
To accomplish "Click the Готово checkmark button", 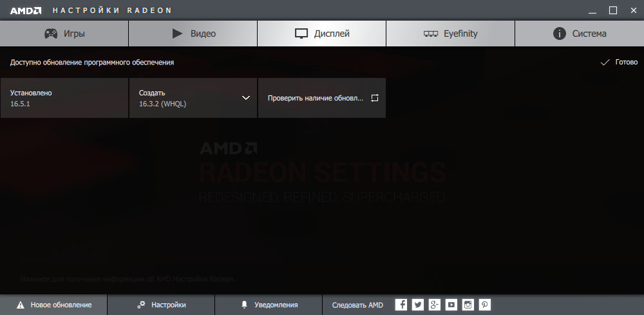I will [619, 62].
